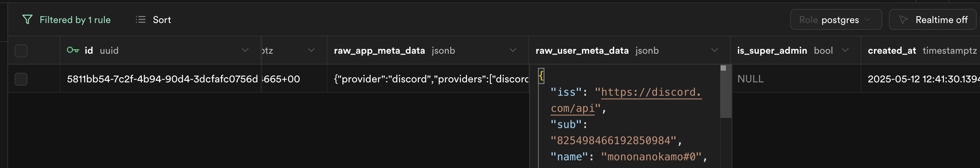The height and width of the screenshot is (168, 980).
Task: Open the timestamptz column chevron left of raw_app_meta_data
Action: pyautogui.click(x=311, y=50)
